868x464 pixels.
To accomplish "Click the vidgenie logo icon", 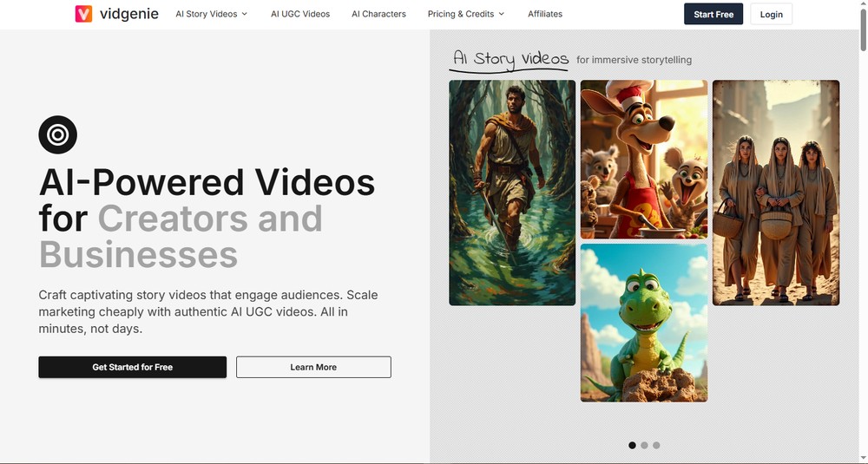I will tap(83, 14).
